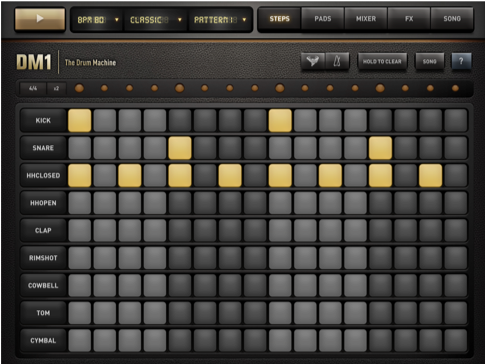
Task: Switch to the Pads tab
Action: (323, 19)
